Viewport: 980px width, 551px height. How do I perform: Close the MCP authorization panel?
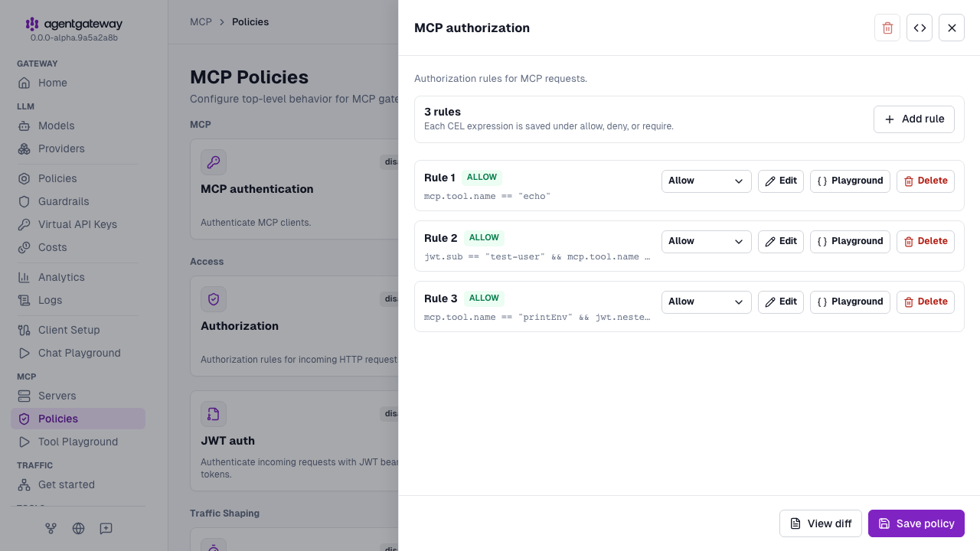952,28
